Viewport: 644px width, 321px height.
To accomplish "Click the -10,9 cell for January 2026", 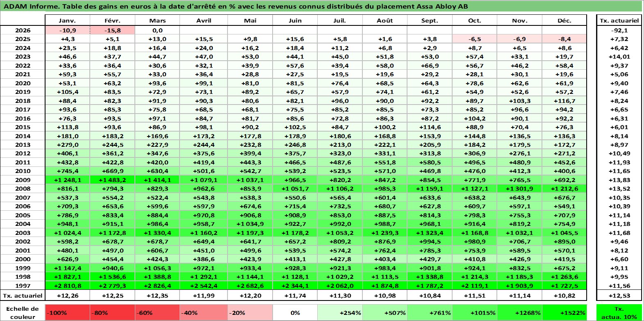I will tap(67, 30).
